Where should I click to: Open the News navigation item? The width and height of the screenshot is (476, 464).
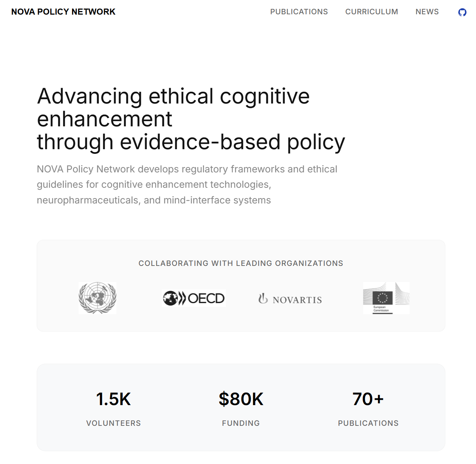pyautogui.click(x=427, y=12)
